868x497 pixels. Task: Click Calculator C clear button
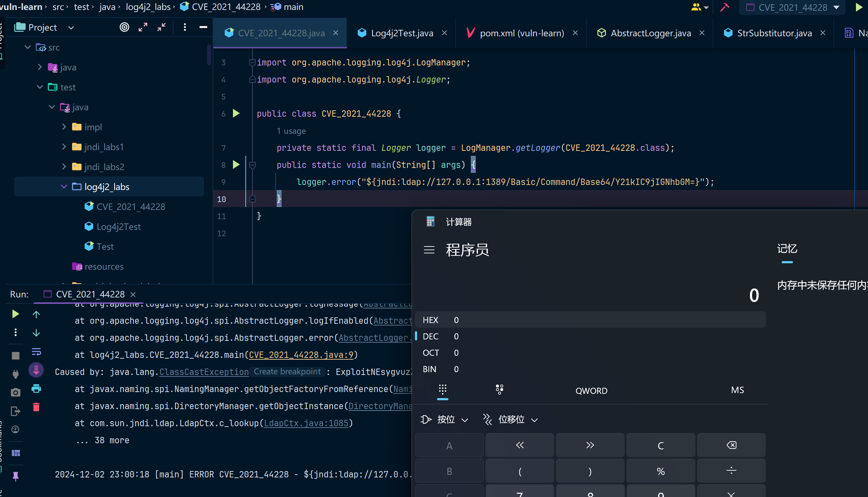click(x=660, y=445)
